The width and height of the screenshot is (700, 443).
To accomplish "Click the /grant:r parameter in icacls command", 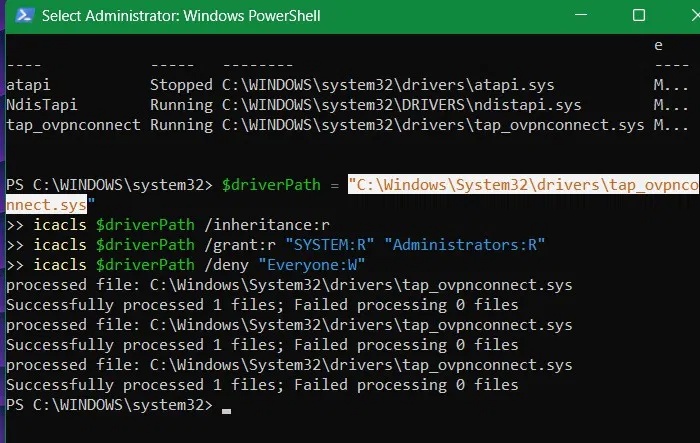I will (x=240, y=244).
